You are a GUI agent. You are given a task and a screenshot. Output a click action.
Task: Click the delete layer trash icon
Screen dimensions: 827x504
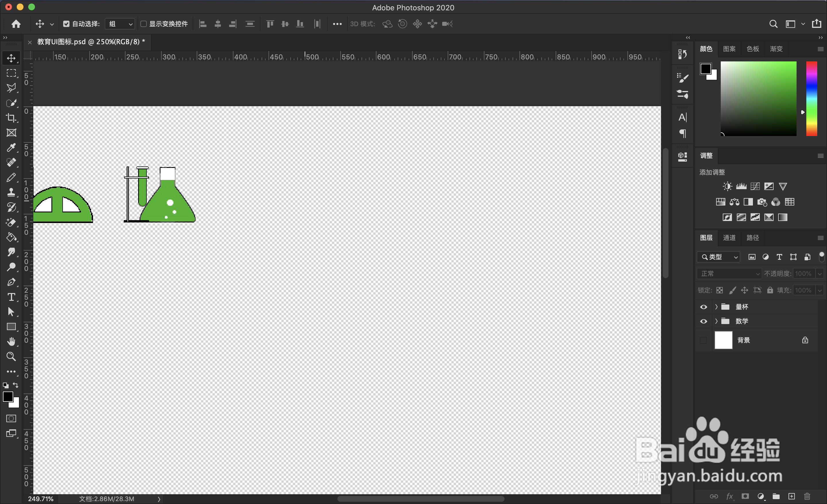tap(807, 496)
